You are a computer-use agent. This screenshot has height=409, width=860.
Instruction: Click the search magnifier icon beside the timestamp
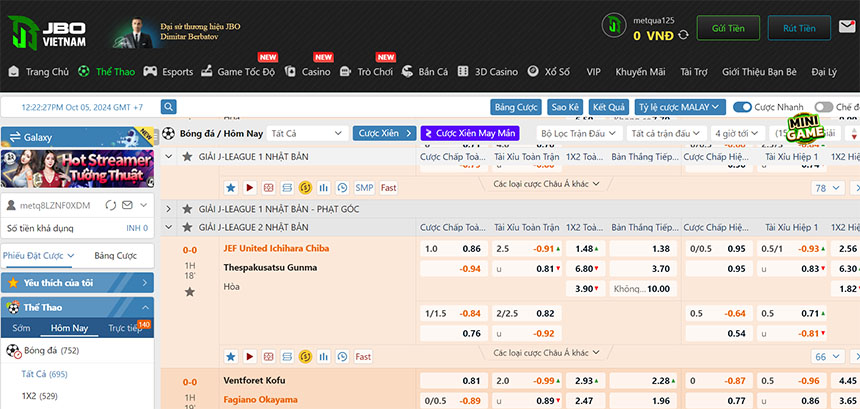click(169, 107)
